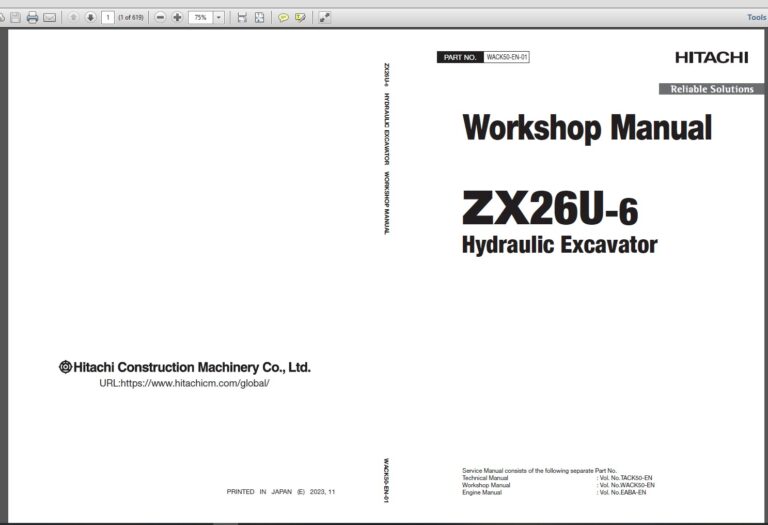Switch to read mode with expand icon
The image size is (768, 525).
click(x=324, y=18)
